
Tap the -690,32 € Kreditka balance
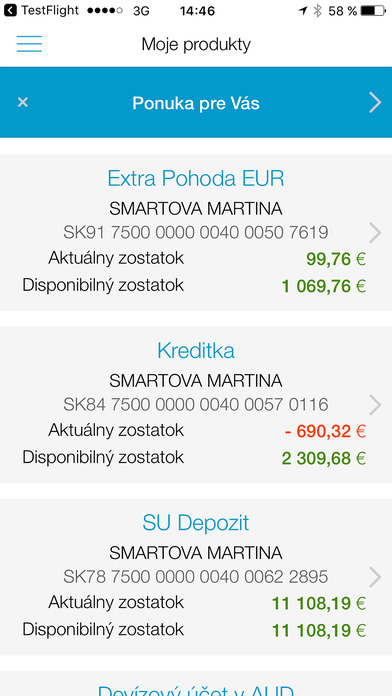click(325, 431)
